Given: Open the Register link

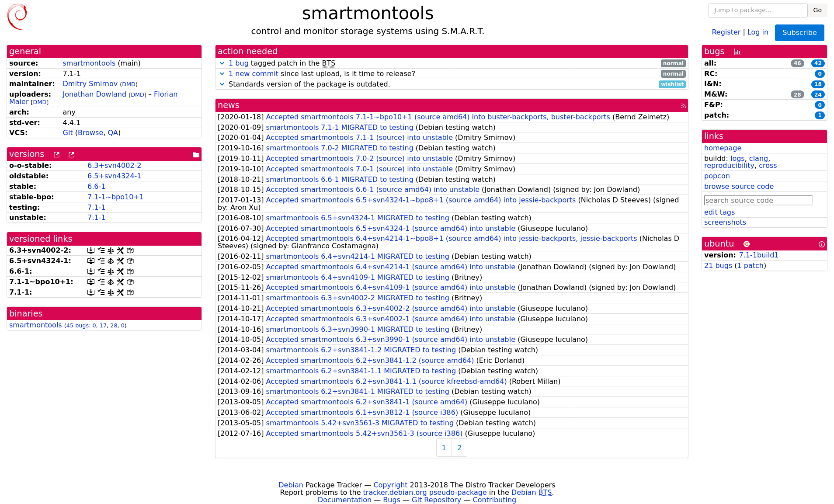Looking at the screenshot, I should pos(726,32).
